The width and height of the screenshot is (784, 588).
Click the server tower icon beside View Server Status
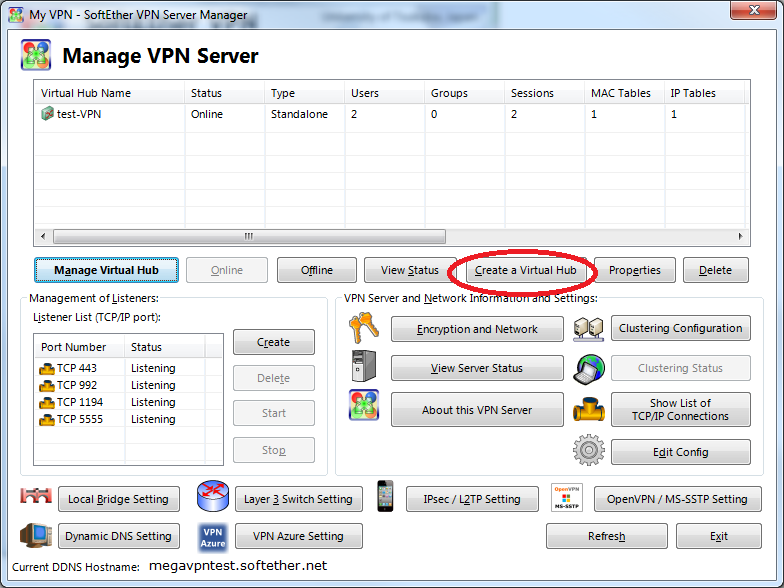[364, 366]
